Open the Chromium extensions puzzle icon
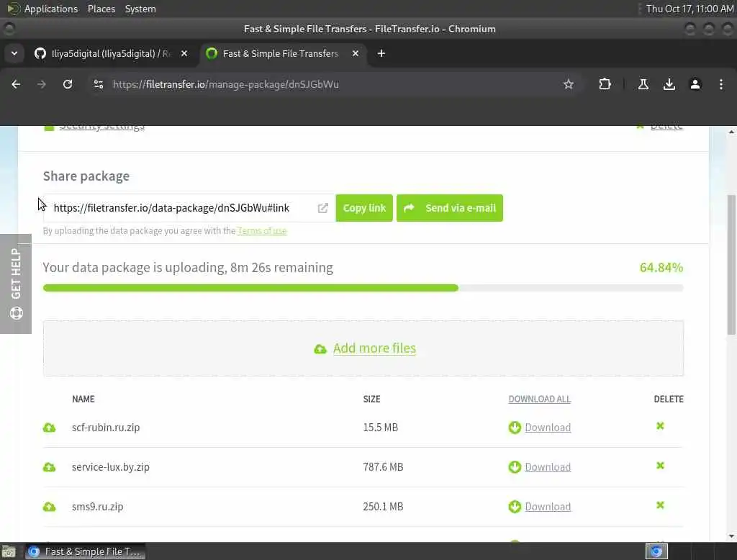This screenshot has width=737, height=560. 605,84
